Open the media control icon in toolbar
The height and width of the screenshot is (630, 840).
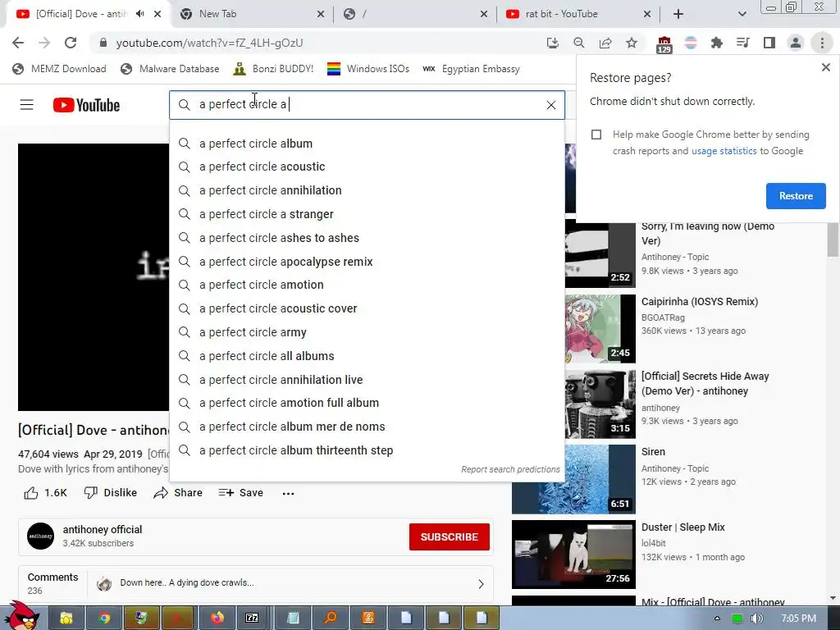742,43
